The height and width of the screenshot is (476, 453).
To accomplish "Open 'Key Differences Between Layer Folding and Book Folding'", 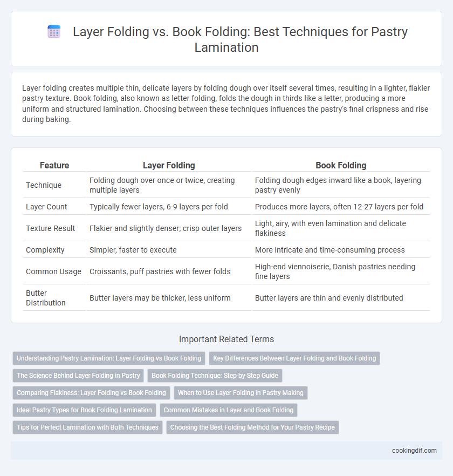I will [294, 358].
